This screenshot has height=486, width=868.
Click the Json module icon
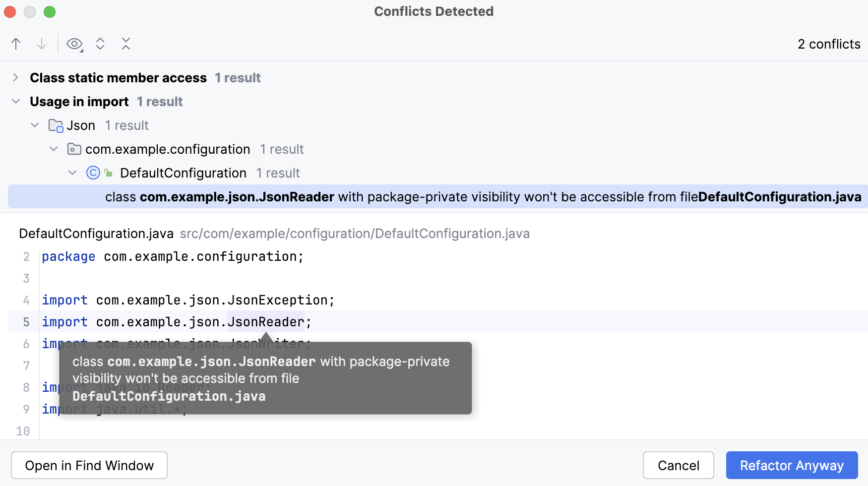(55, 125)
